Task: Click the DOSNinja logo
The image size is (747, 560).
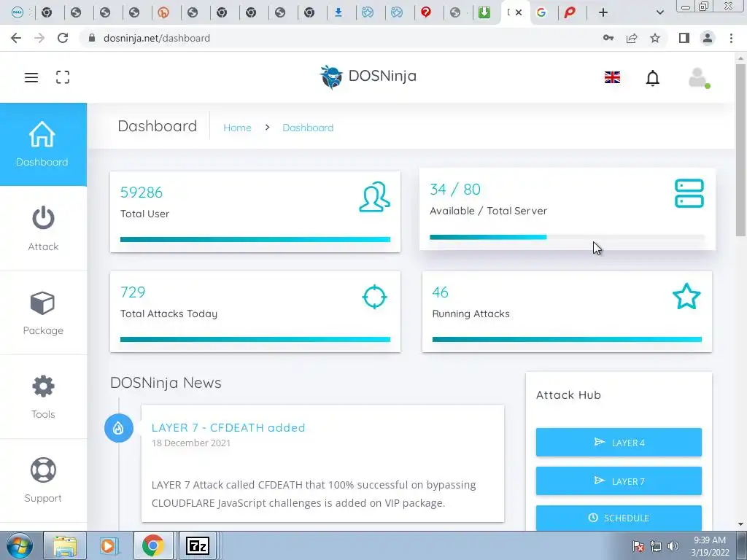Action: tap(368, 77)
